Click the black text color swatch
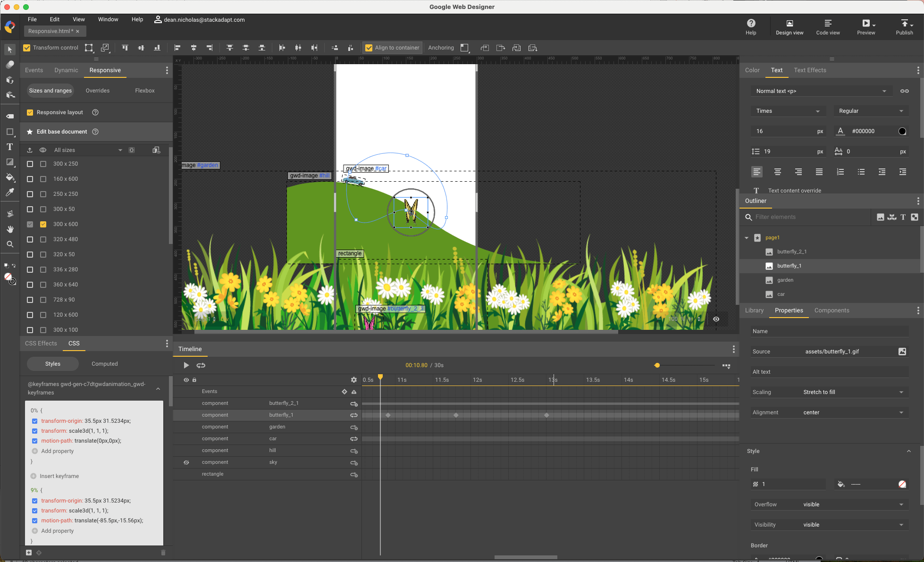The height and width of the screenshot is (562, 924). tap(902, 131)
